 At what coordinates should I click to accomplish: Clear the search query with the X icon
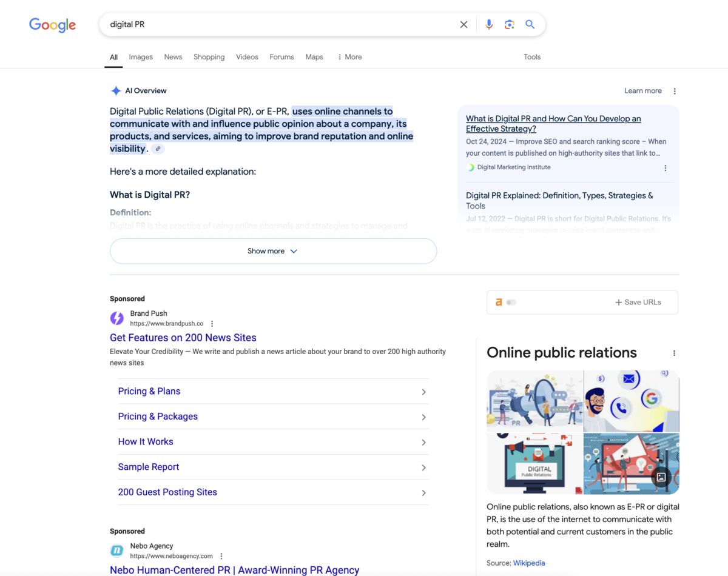(463, 24)
